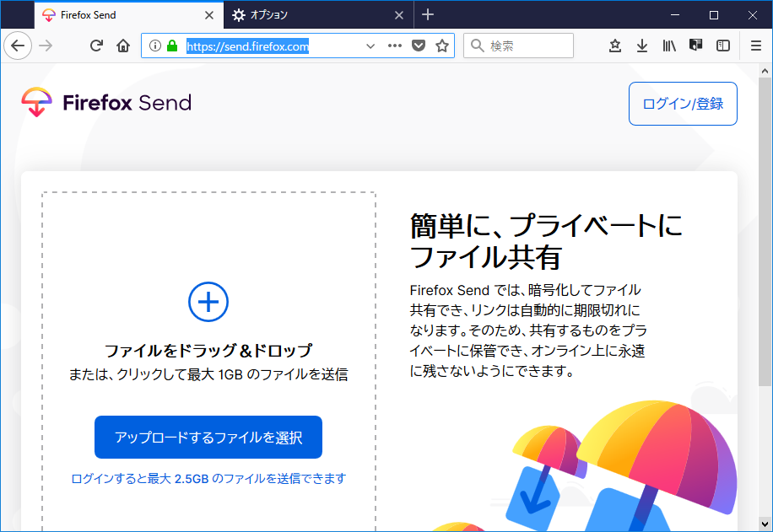Open the bookmarks menu toolbar icon
Screen dimensions: 773x532
(614, 46)
